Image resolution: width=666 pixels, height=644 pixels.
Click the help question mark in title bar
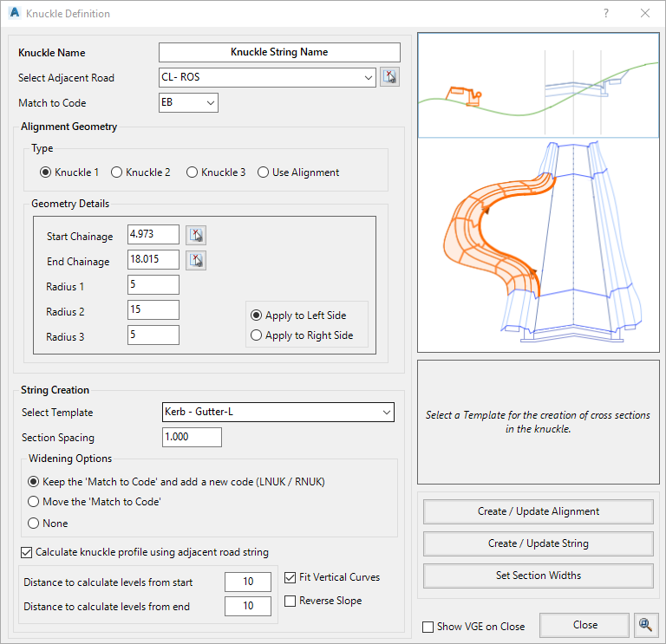pyautogui.click(x=605, y=13)
